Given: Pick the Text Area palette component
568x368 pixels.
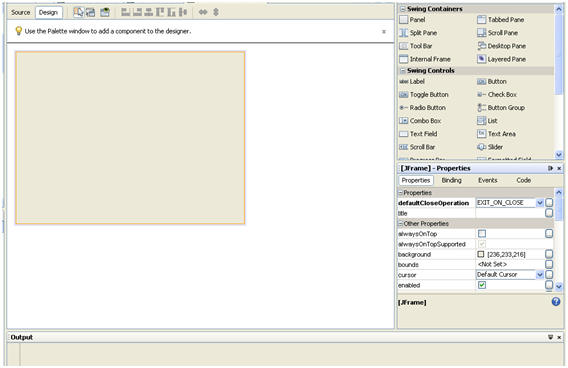Looking at the screenshot, I should (496, 134).
